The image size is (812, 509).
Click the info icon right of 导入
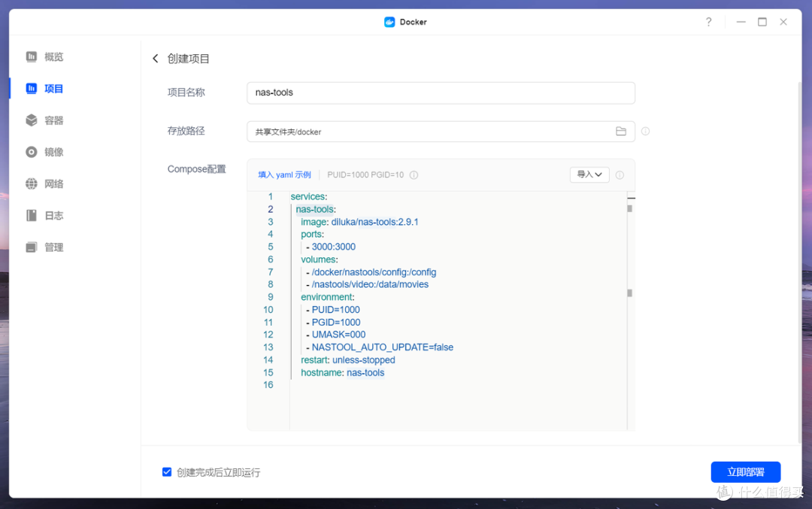620,175
